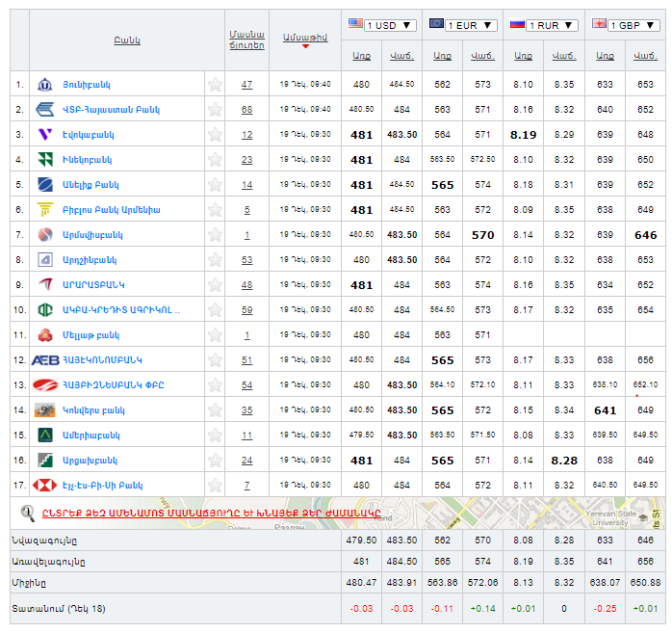Open the row 4 Inecobank name link
The width and height of the screenshot is (672, 633).
tap(87, 160)
